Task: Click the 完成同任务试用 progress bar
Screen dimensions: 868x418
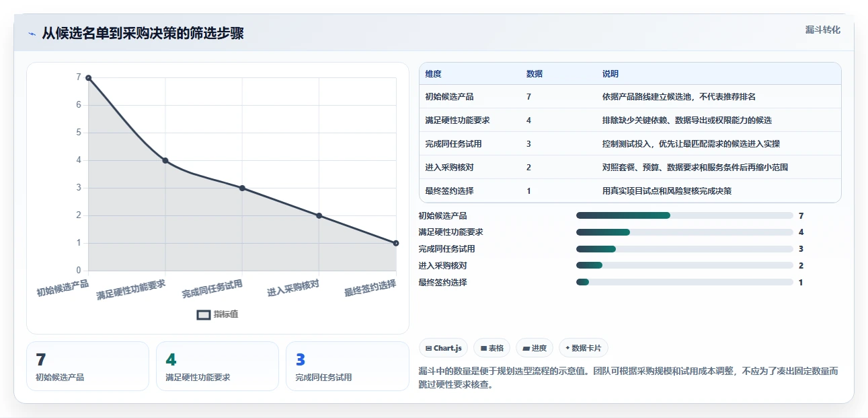Action: 684,249
